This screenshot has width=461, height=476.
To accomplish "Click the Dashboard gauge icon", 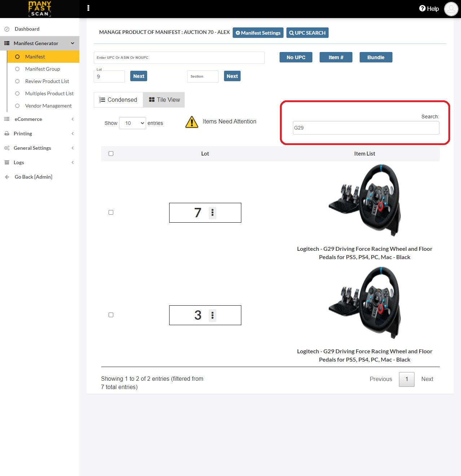I will (x=7, y=29).
